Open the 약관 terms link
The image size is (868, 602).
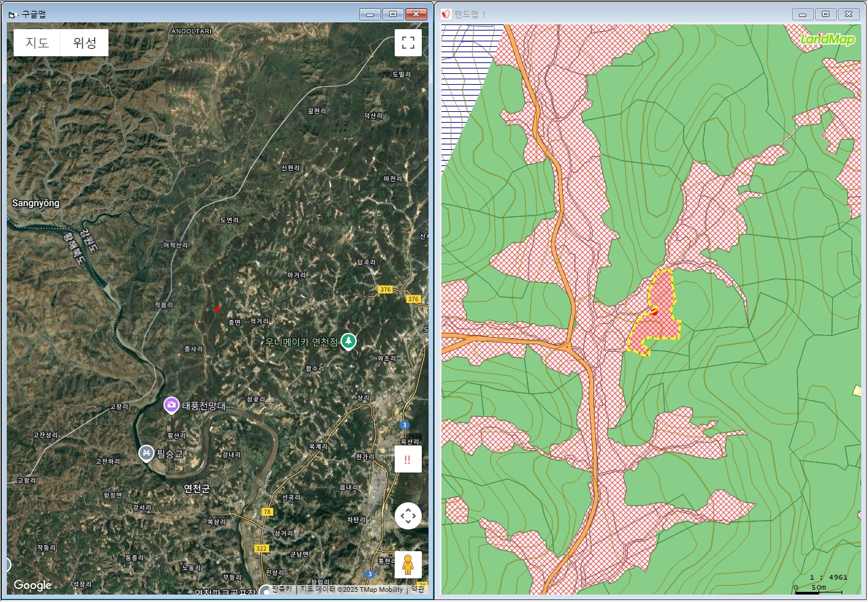click(418, 589)
